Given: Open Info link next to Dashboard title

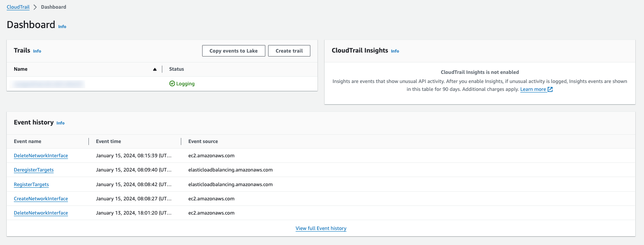Looking at the screenshot, I should (x=62, y=27).
